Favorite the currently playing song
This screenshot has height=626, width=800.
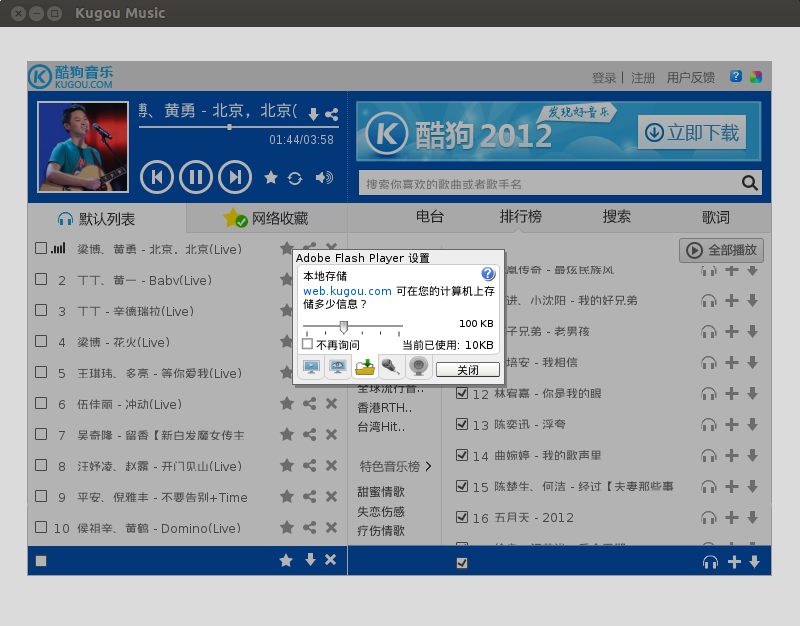pos(271,178)
